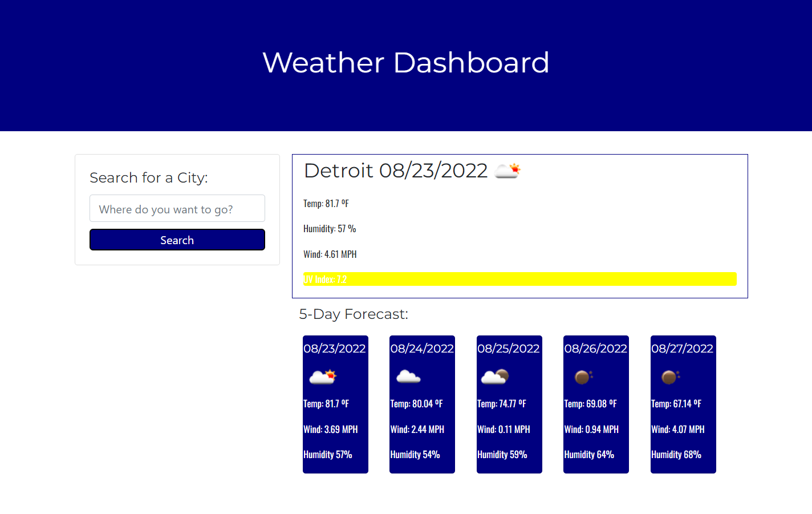Select the 08/27/2022 forecast card
Viewport: 812px width, 514px height.
683,404
